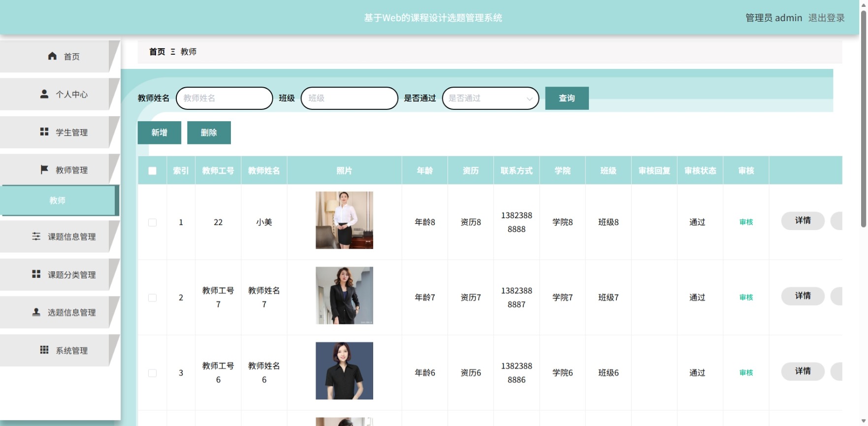
Task: Click the page vertical scrollbar
Action: click(863, 118)
